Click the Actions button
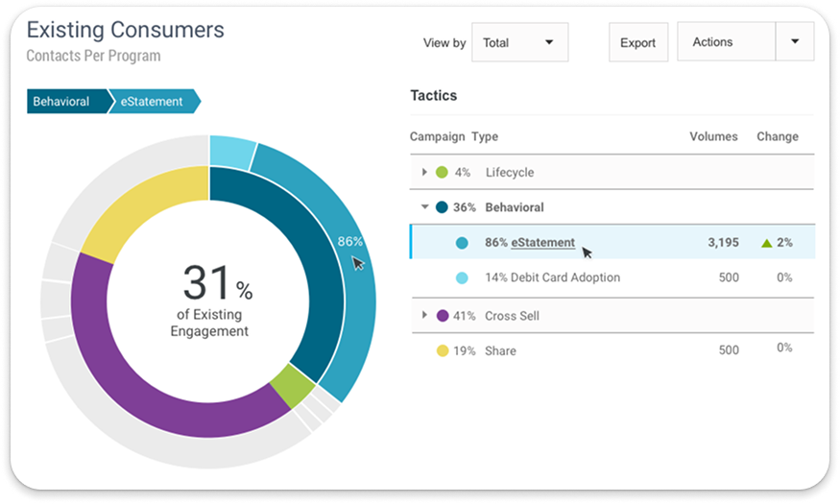 click(x=726, y=42)
